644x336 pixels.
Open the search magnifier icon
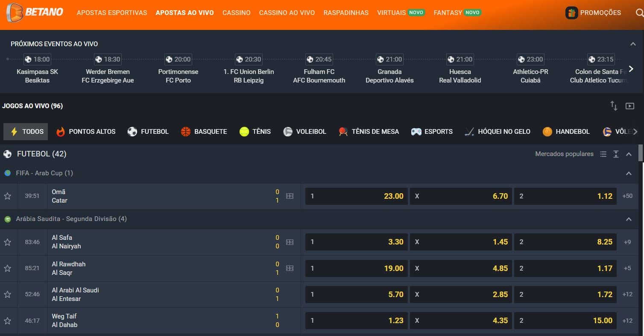pyautogui.click(x=639, y=13)
